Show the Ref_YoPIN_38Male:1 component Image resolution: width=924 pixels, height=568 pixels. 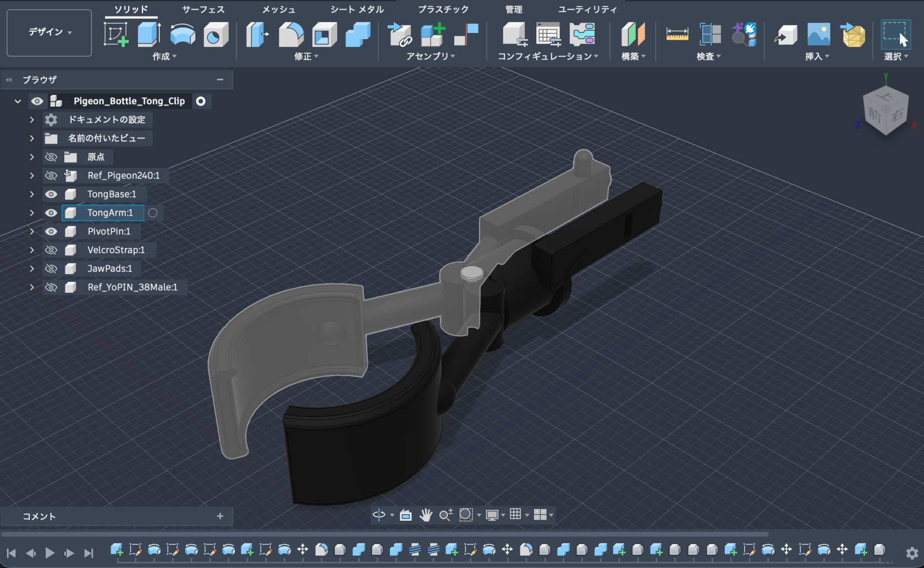coord(51,287)
